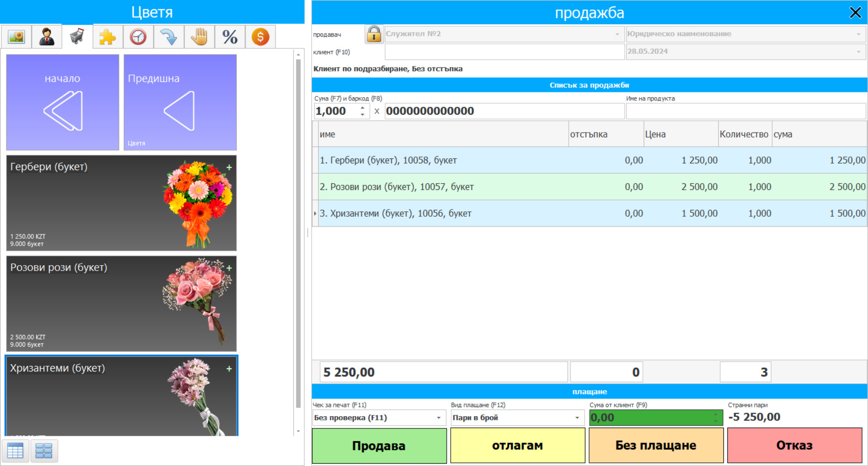Click the quantity stepper down arrow
868x466 pixels.
coord(363,114)
